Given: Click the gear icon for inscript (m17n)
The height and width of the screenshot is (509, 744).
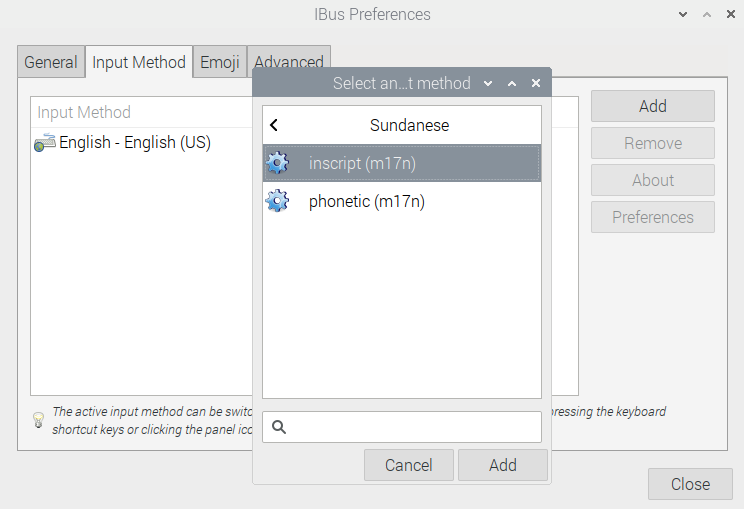Looking at the screenshot, I should [277, 163].
